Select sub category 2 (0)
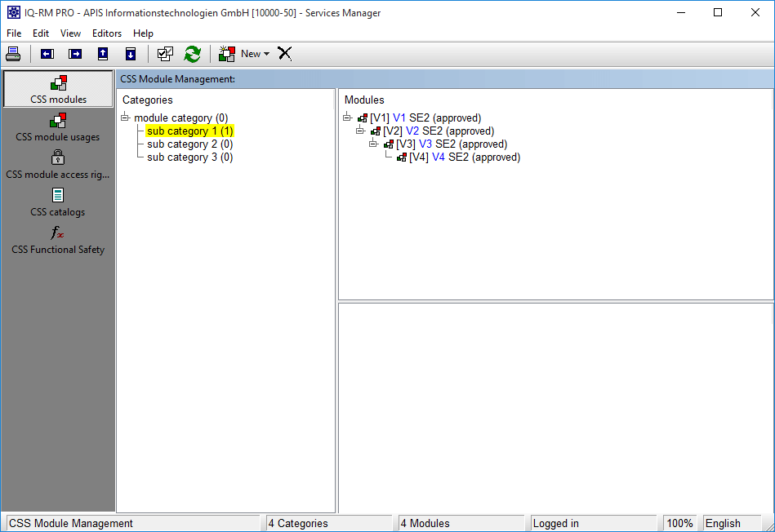The image size is (775, 532). click(x=189, y=144)
